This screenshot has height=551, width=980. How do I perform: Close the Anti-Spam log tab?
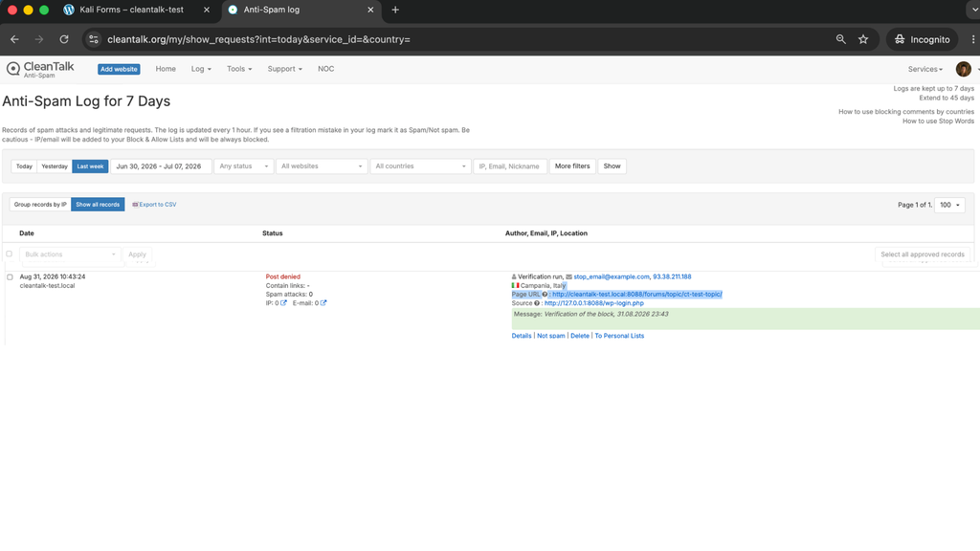click(x=370, y=10)
